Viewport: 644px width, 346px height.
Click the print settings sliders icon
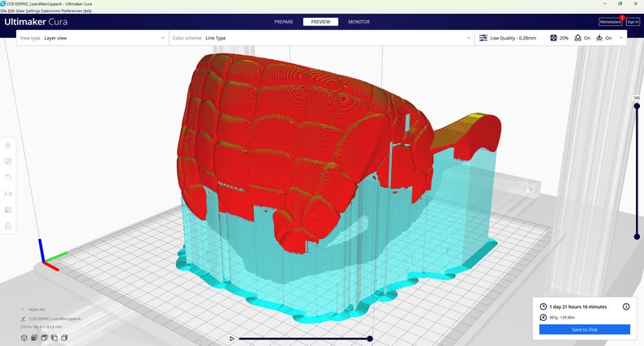click(483, 38)
